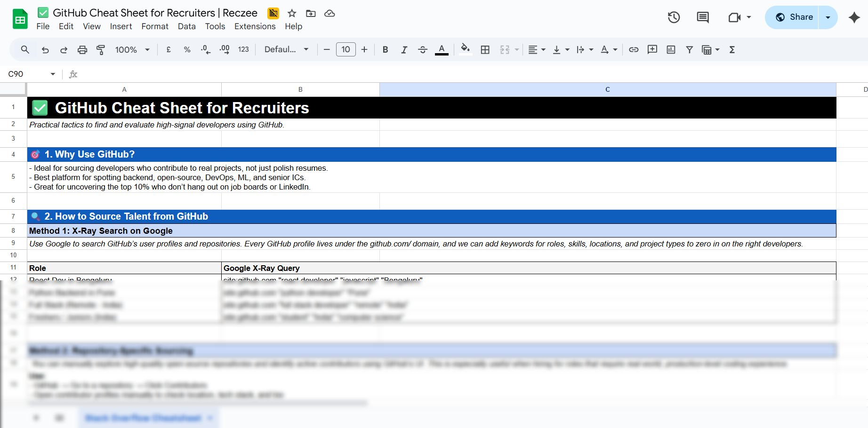This screenshot has height=428, width=868.
Task: Click the Share button
Action: pos(792,17)
